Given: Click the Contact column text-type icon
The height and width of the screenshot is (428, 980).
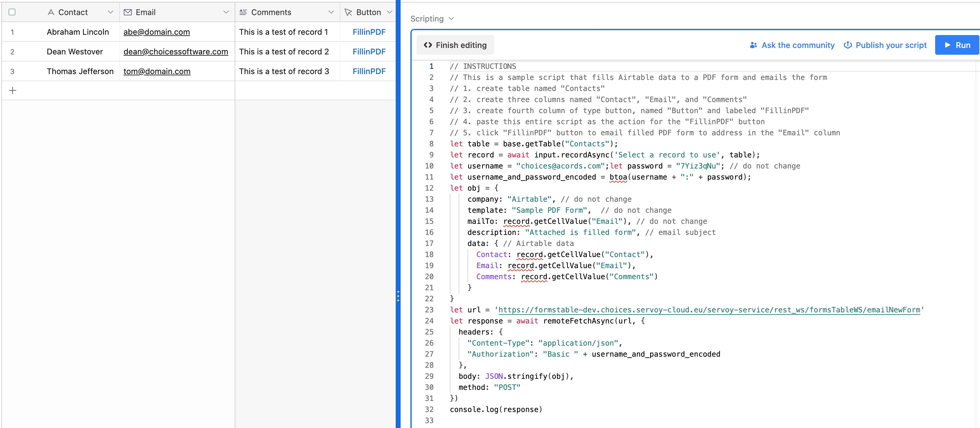Looking at the screenshot, I should pyautogui.click(x=51, y=12).
